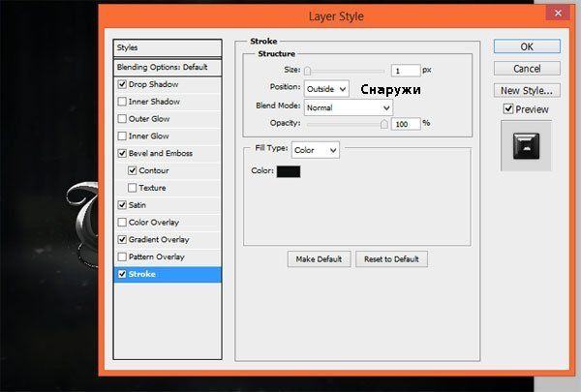This screenshot has width=581, height=392.
Task: Click the Make Default button
Action: pos(319,259)
